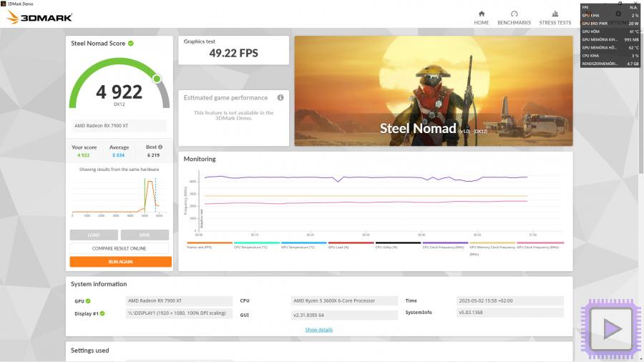The height and width of the screenshot is (362, 644).
Task: Click the SystemInfo v5.83.1368 field
Action: 509,313
